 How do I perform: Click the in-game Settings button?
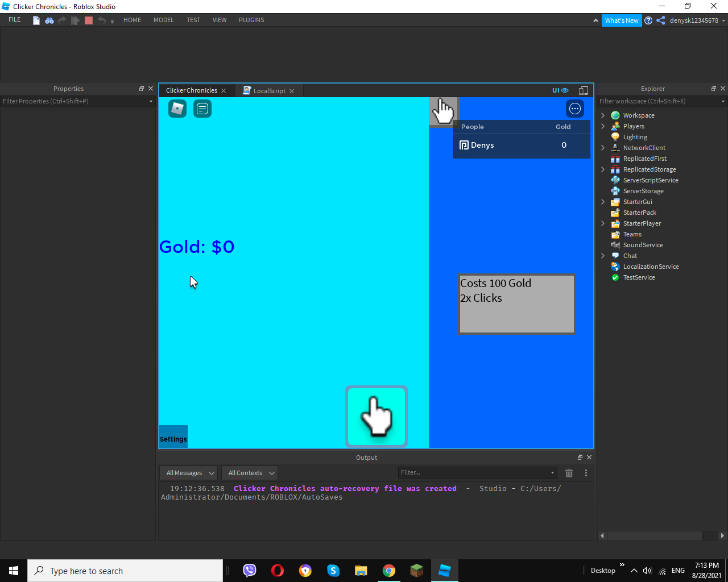pos(173,436)
